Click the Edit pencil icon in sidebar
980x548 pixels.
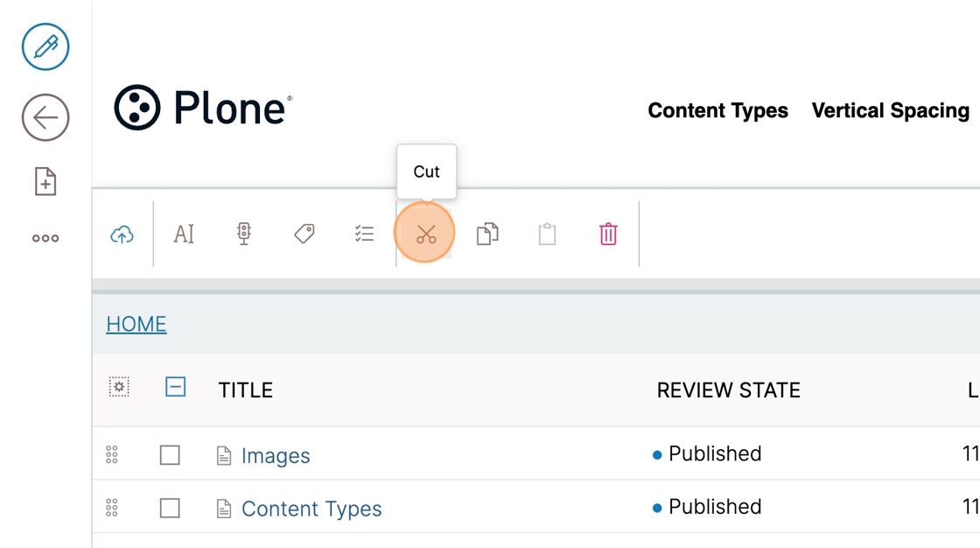point(45,47)
